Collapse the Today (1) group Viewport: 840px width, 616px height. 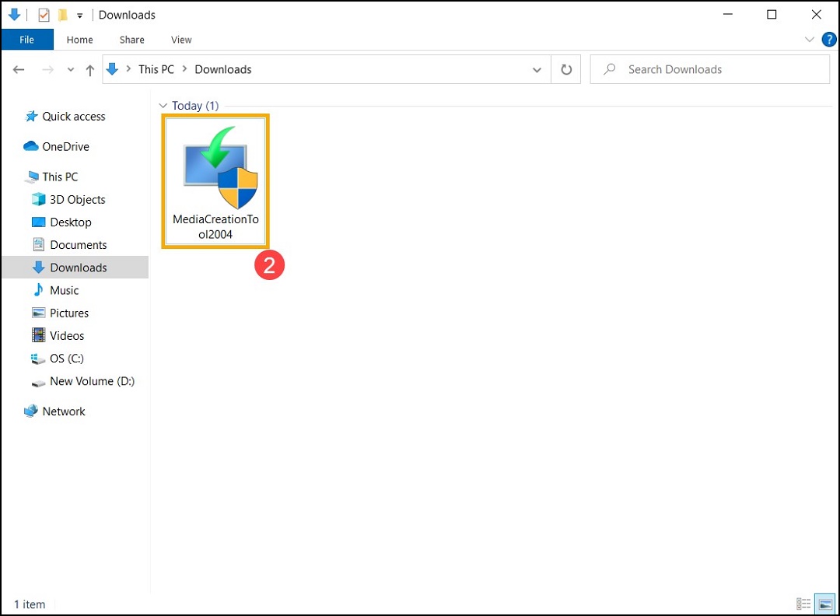[x=163, y=105]
